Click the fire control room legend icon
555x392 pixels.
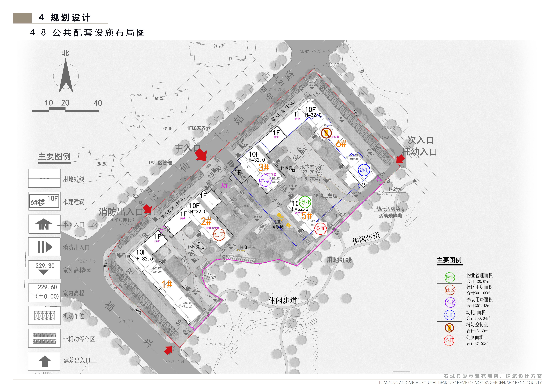click(449, 328)
